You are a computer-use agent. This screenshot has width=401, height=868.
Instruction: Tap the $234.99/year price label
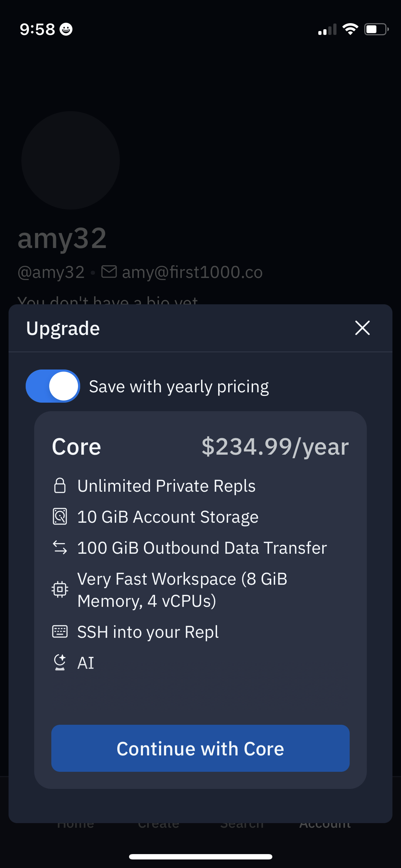click(275, 447)
